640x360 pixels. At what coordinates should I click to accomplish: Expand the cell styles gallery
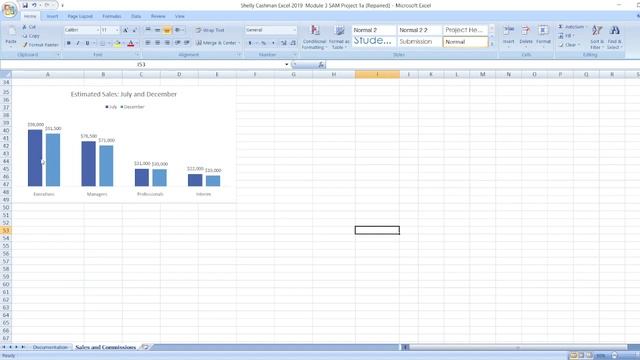492,44
